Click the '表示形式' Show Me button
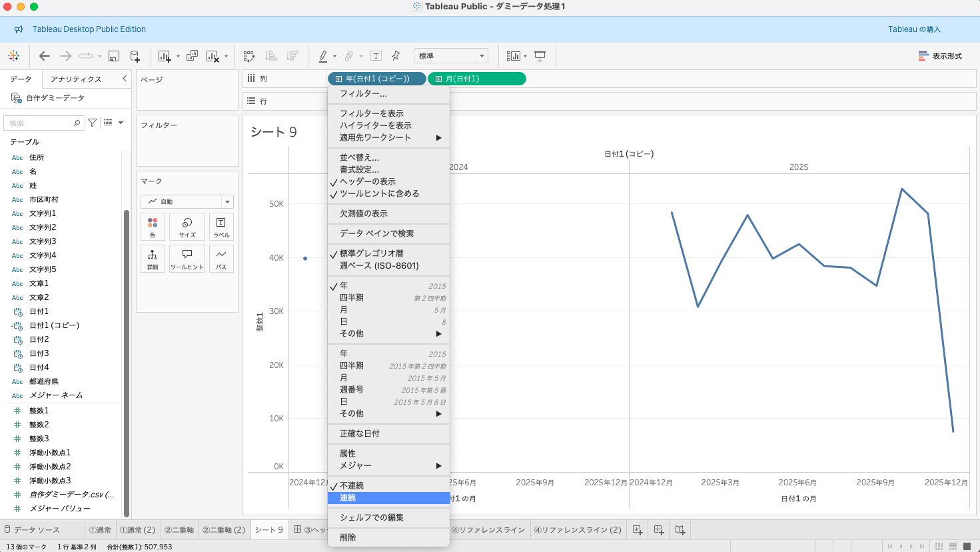The image size is (980, 552). [939, 56]
